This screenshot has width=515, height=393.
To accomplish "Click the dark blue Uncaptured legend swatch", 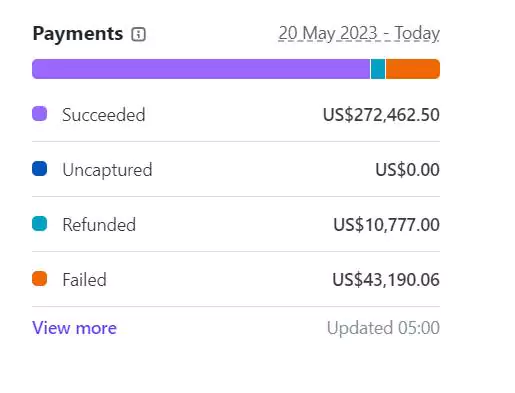I will click(x=39, y=169).
